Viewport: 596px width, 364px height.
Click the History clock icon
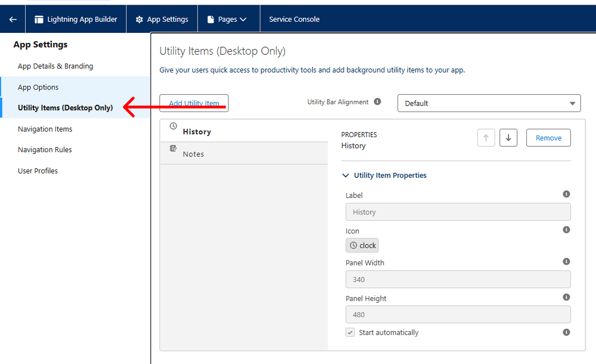click(173, 126)
